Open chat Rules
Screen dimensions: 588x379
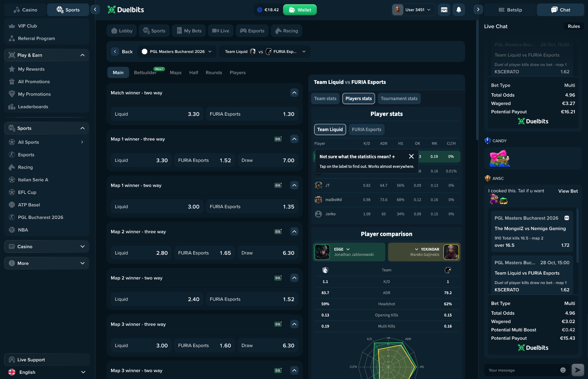tap(574, 26)
